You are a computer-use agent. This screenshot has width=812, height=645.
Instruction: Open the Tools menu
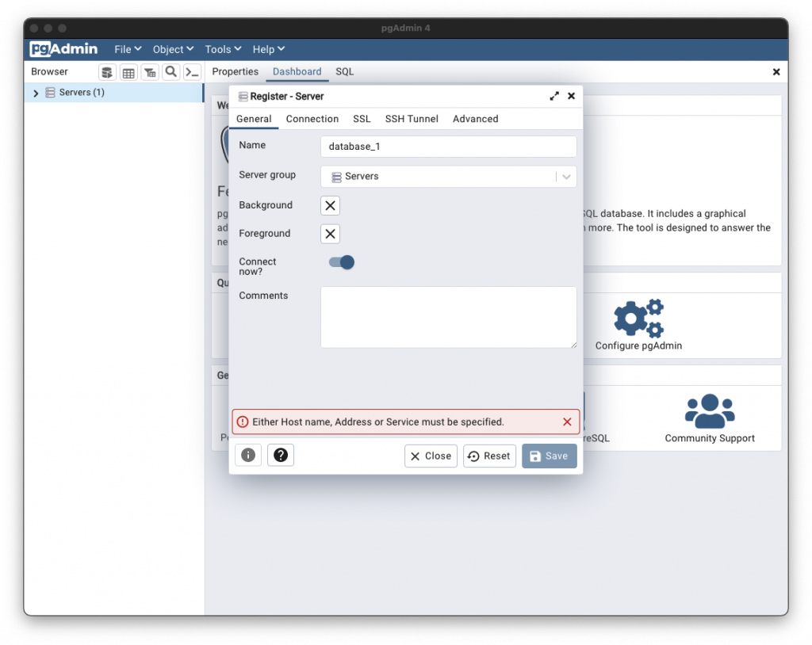click(223, 49)
